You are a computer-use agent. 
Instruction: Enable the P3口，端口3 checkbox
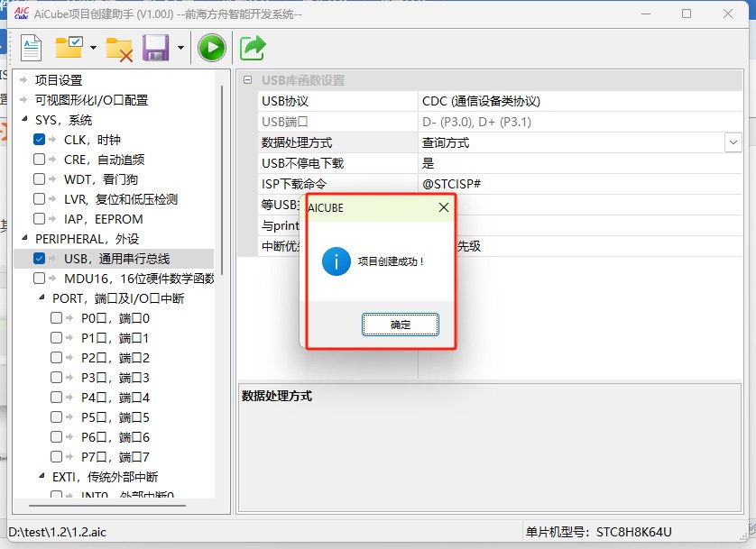tap(57, 377)
